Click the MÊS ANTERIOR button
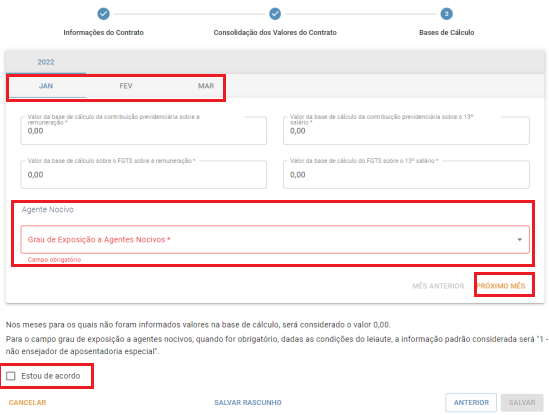Screen dimensions: 549x415 (x=438, y=286)
